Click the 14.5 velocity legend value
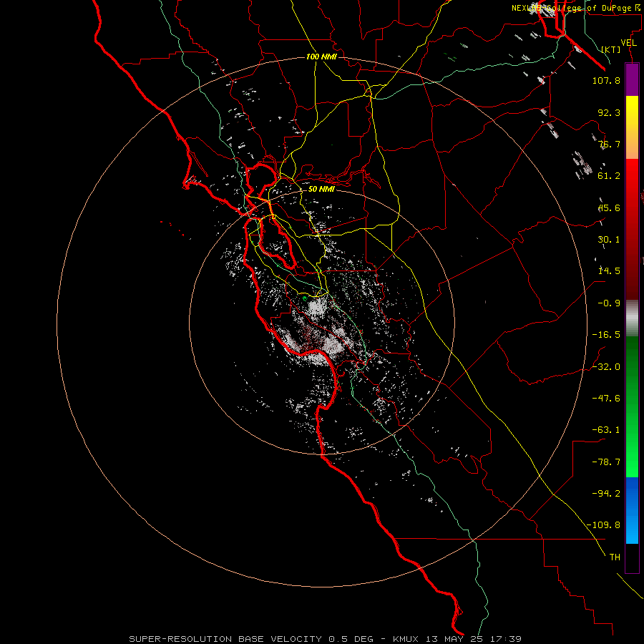Screen dimensions: 644x644 click(609, 271)
